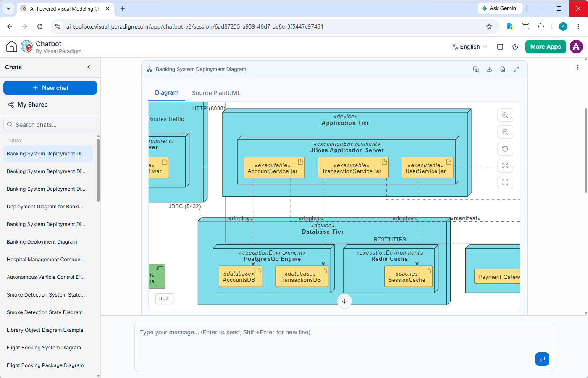Click the Visual Paradigm Chatbot logo
The width and height of the screenshot is (588, 378).
click(x=27, y=47)
